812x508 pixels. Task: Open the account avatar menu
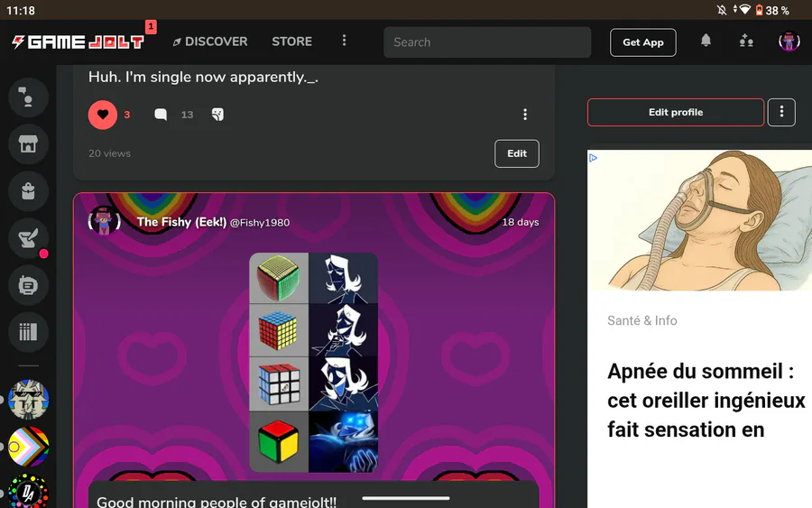tap(789, 42)
